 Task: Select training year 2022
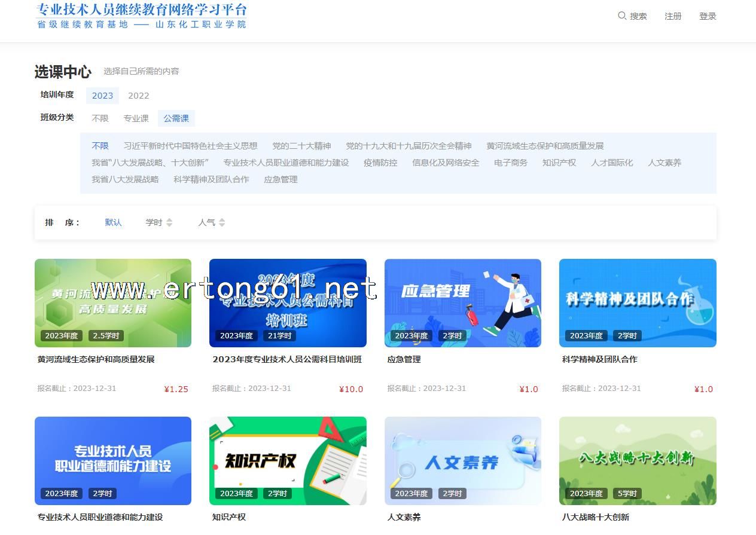tap(138, 96)
